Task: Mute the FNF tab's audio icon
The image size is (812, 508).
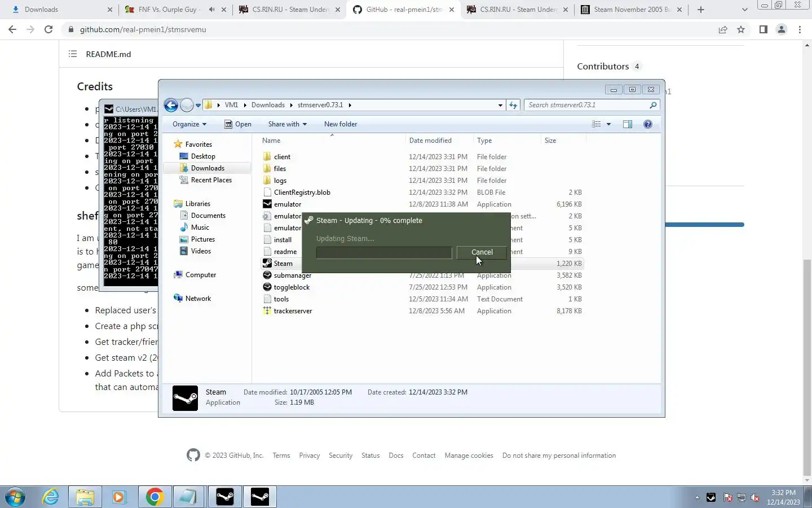Action: coord(212,10)
